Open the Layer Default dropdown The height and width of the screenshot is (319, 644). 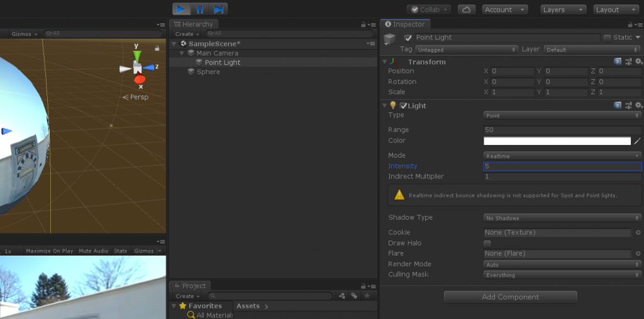pos(592,50)
